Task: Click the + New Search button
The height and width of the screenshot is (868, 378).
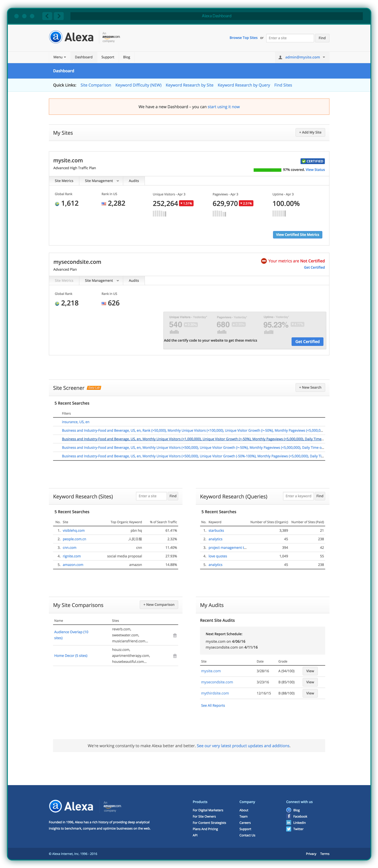Action: (310, 387)
